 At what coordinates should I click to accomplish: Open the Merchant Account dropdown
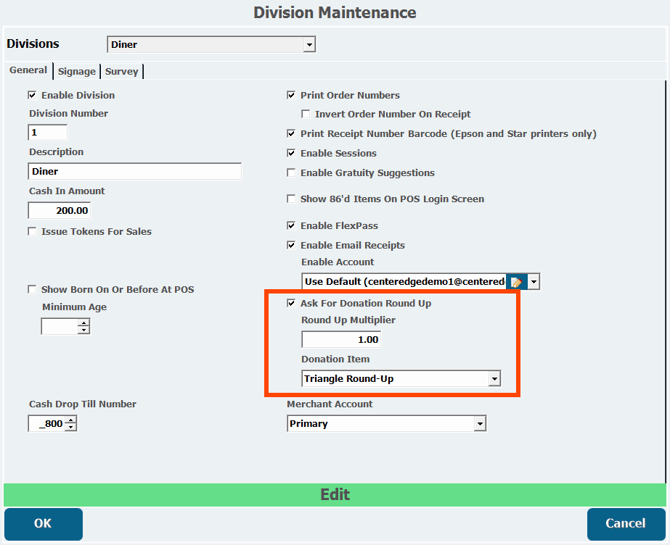click(x=480, y=424)
